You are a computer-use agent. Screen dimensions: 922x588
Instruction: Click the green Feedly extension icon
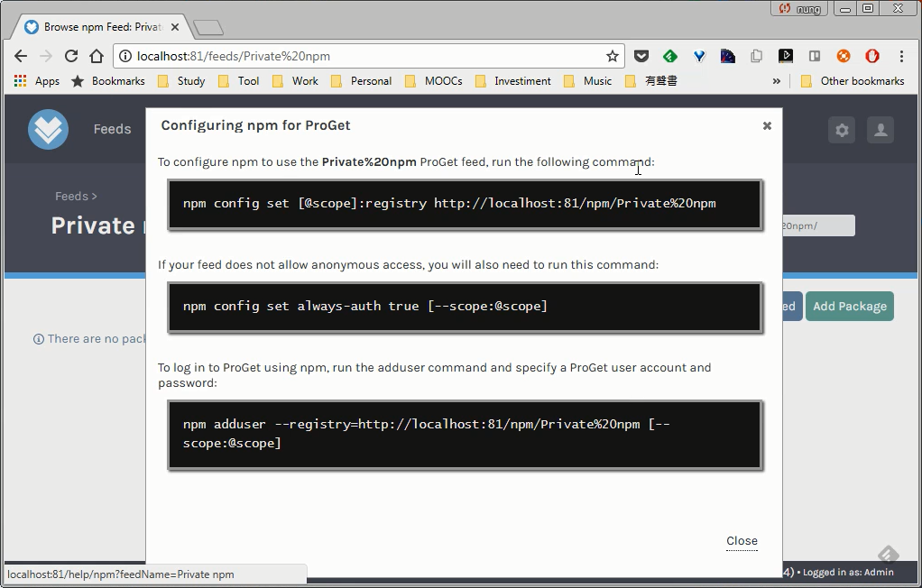[669, 56]
